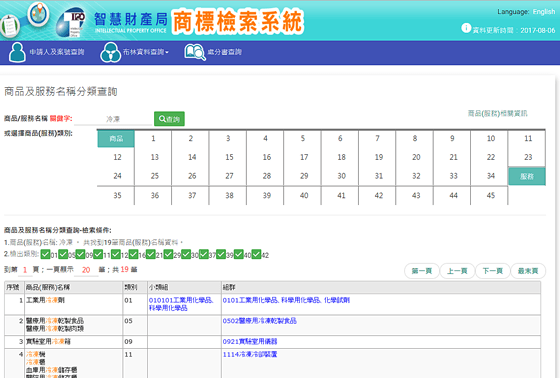Open 0502醫療用冷凍乾製食品 group link

(x=260, y=321)
